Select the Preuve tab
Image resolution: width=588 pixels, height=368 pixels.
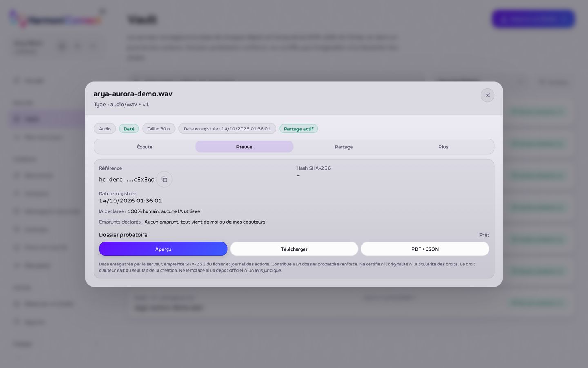pyautogui.click(x=244, y=147)
